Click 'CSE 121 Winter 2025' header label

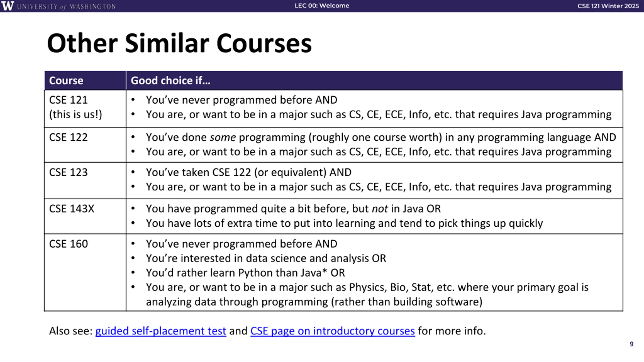click(608, 6)
